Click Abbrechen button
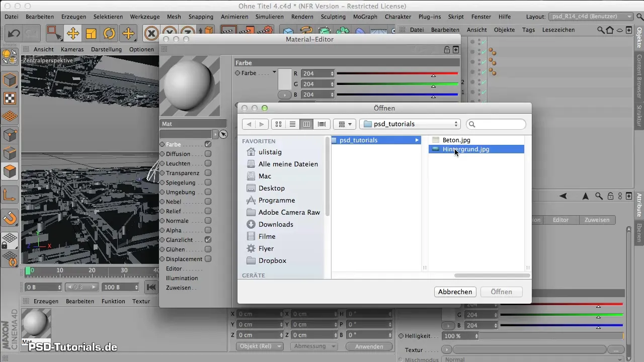644x362 pixels. pos(455,292)
